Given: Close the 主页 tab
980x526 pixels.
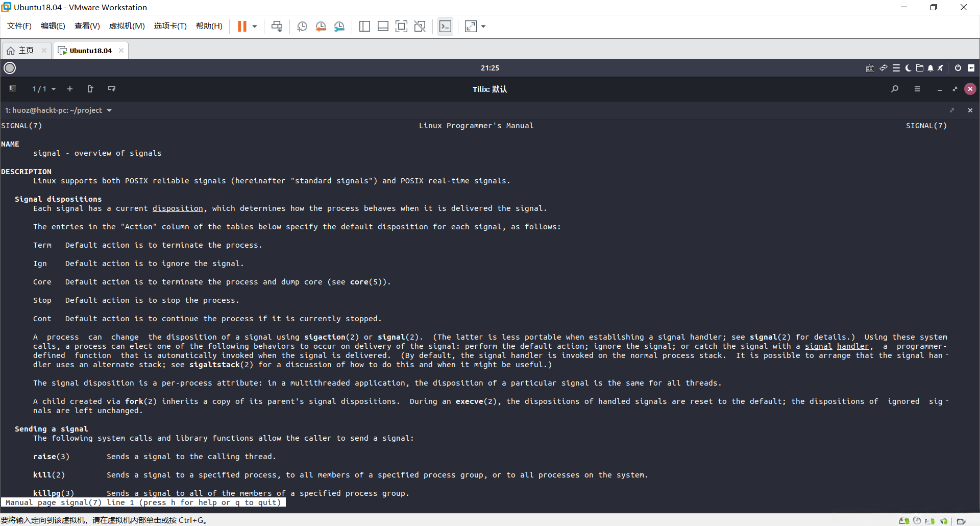Looking at the screenshot, I should tap(44, 50).
